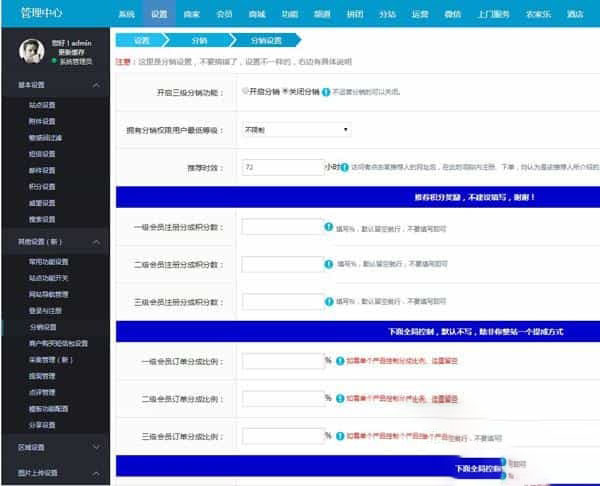Select the 关闭分销 radio button
600x486 pixels.
[x=285, y=91]
